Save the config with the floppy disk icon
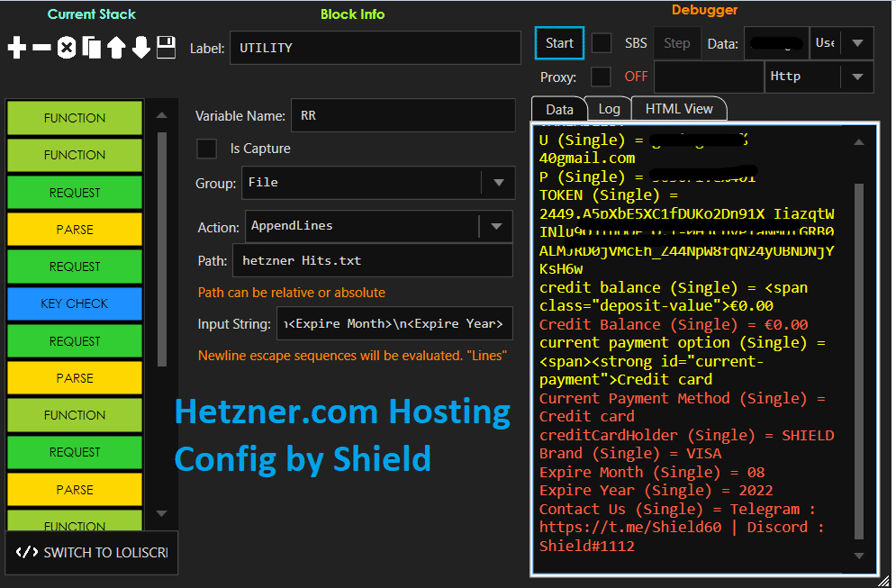The height and width of the screenshot is (588, 896). [x=167, y=48]
